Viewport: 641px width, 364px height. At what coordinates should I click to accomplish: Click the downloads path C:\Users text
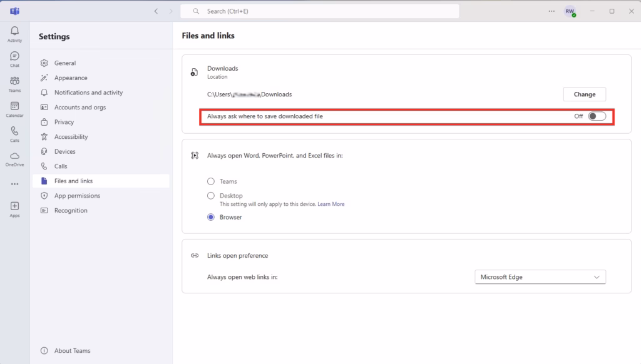(x=249, y=94)
